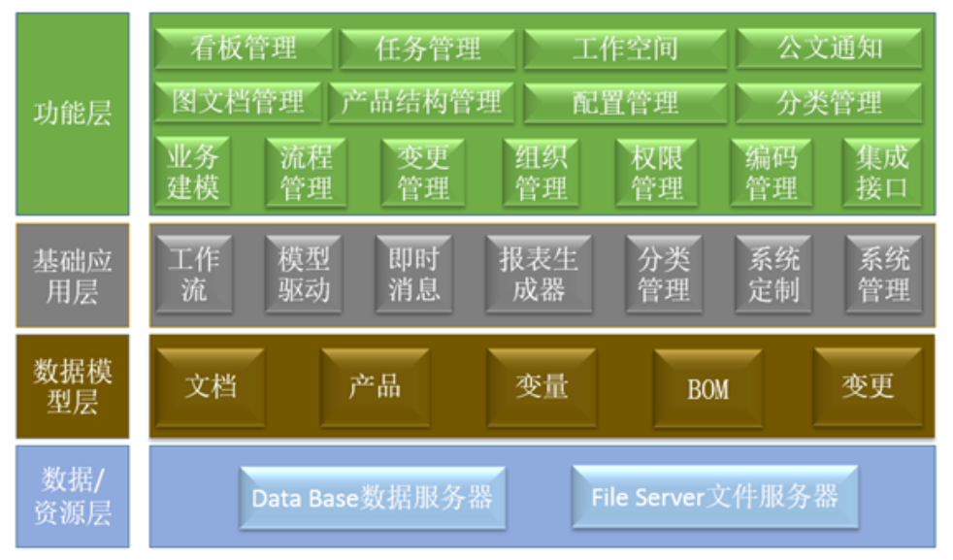This screenshot has height=560, width=953.
Task: Switch to the 功能层 section
Action: (70, 113)
